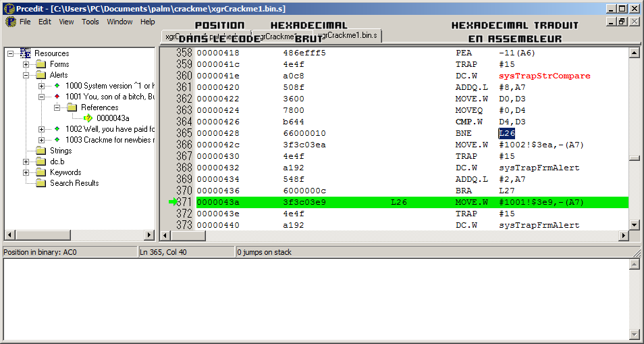
Task: Click address 00000418 on line 358
Action: [x=218, y=53]
